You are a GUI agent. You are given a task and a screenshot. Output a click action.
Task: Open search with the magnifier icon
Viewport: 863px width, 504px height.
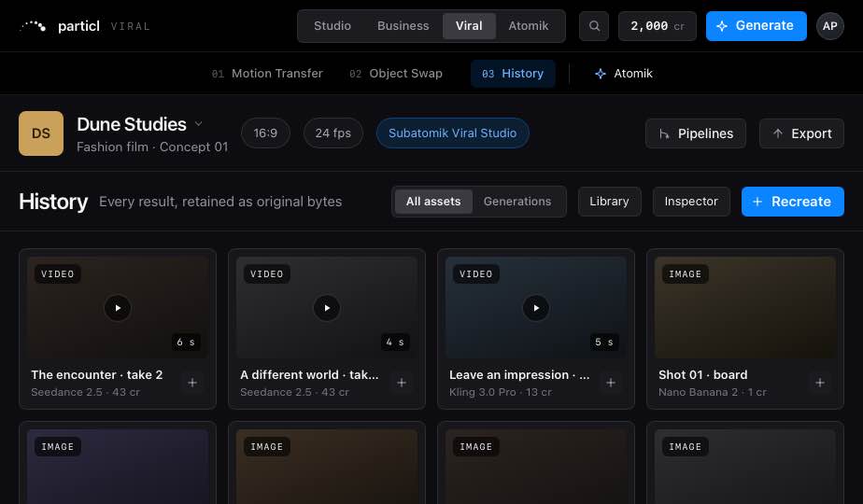[594, 26]
